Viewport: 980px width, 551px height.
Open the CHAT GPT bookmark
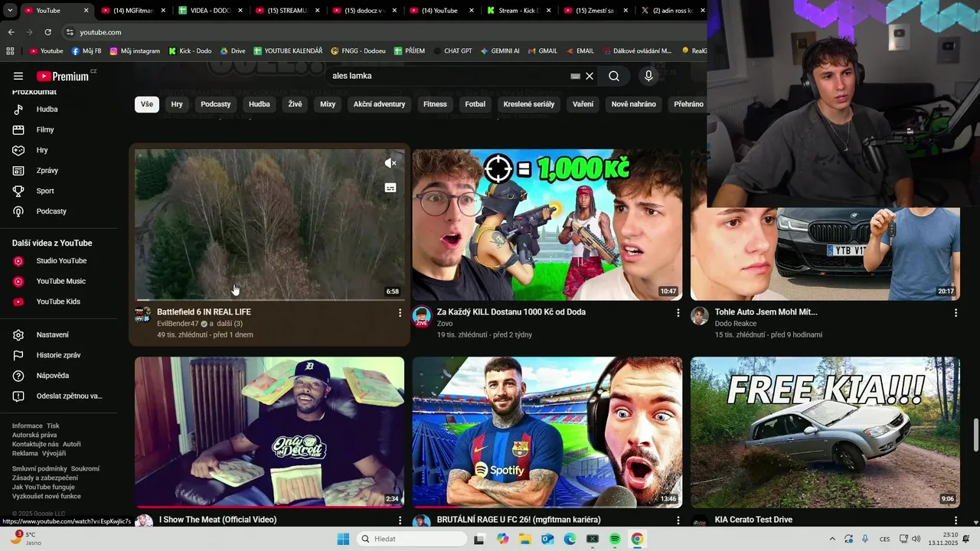coord(452,51)
